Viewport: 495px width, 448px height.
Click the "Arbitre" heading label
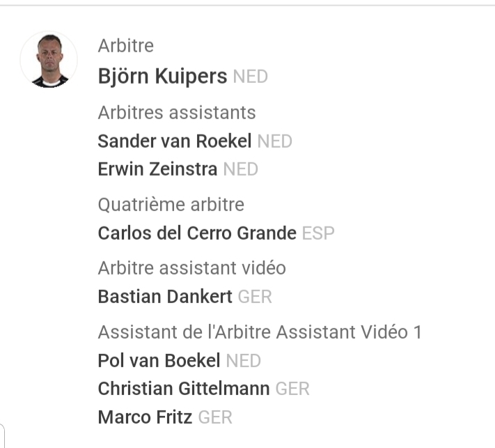(x=126, y=46)
